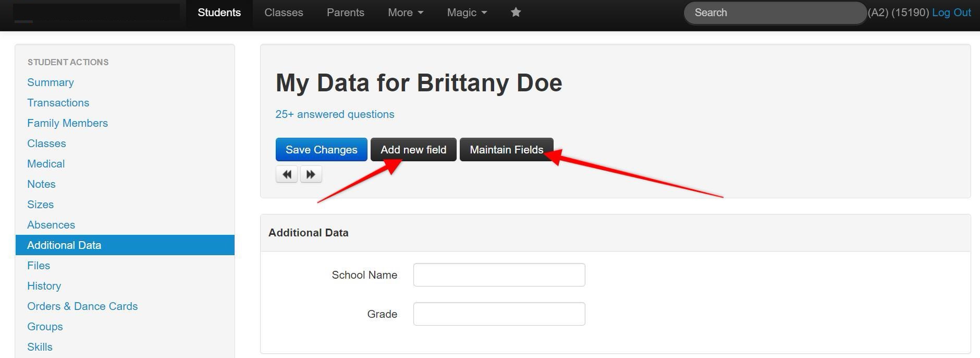Open the Notes sidebar link

tap(41, 184)
